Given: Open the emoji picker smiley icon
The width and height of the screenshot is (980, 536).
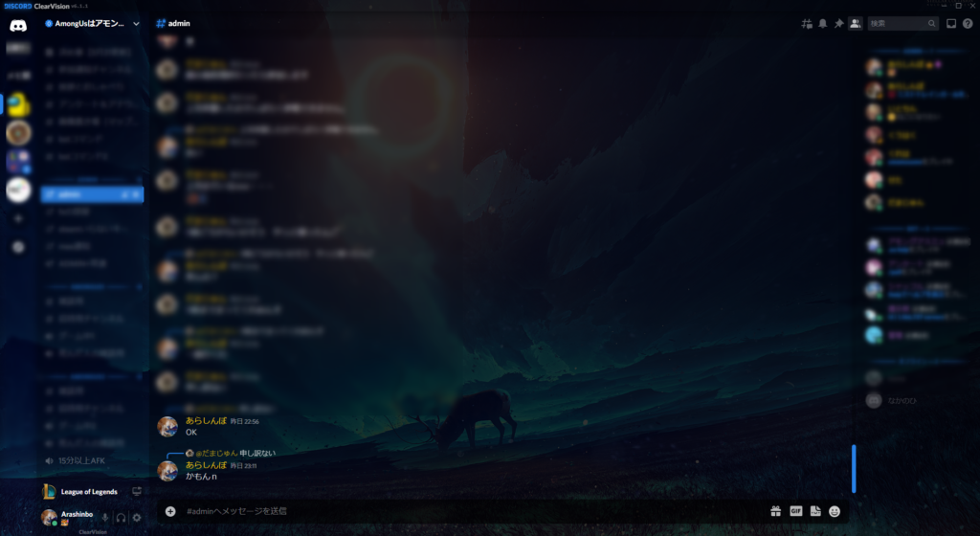Looking at the screenshot, I should [835, 511].
